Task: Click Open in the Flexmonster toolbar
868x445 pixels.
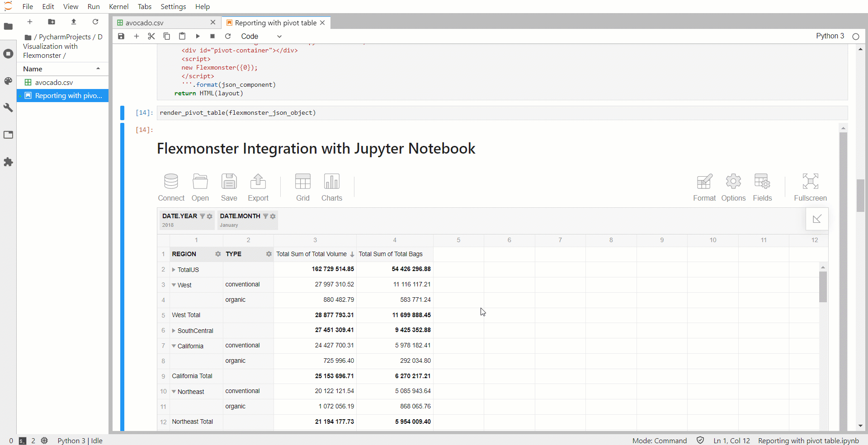Action: pos(200,187)
